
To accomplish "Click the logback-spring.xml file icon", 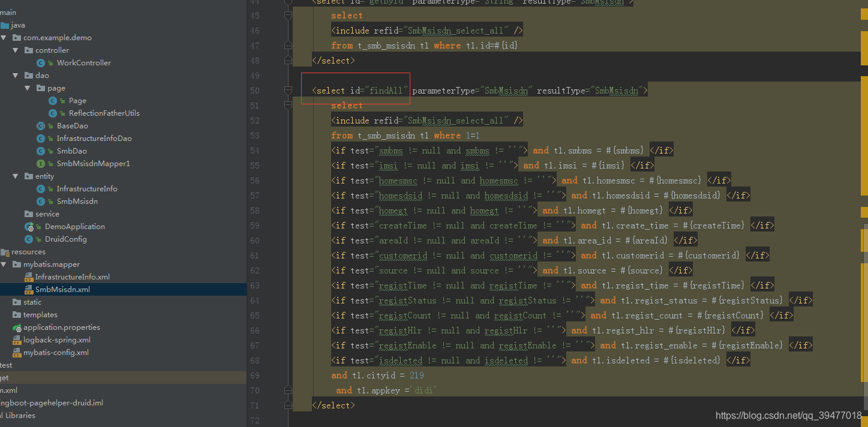I will tap(17, 340).
